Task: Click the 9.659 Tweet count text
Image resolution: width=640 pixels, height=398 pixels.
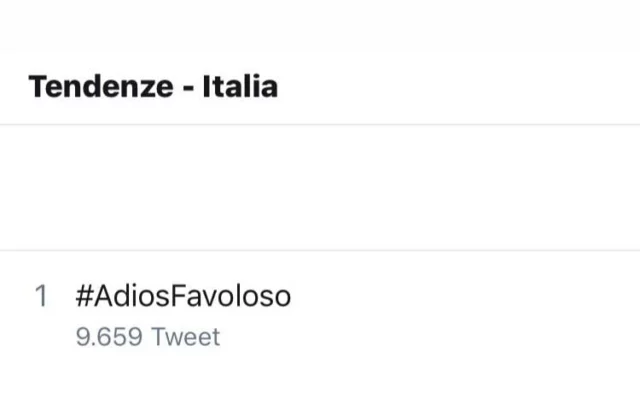Action: (148, 337)
